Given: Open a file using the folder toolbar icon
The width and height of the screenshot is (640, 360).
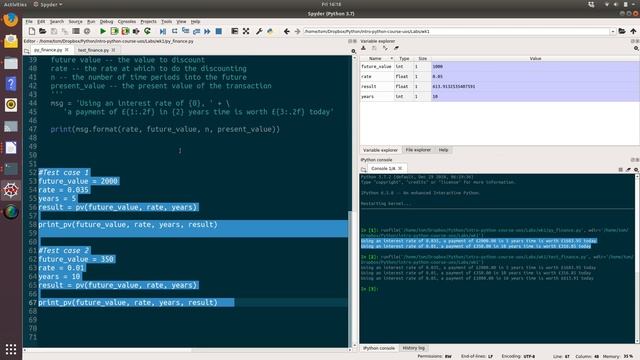Looking at the screenshot, I should click(x=42, y=31).
